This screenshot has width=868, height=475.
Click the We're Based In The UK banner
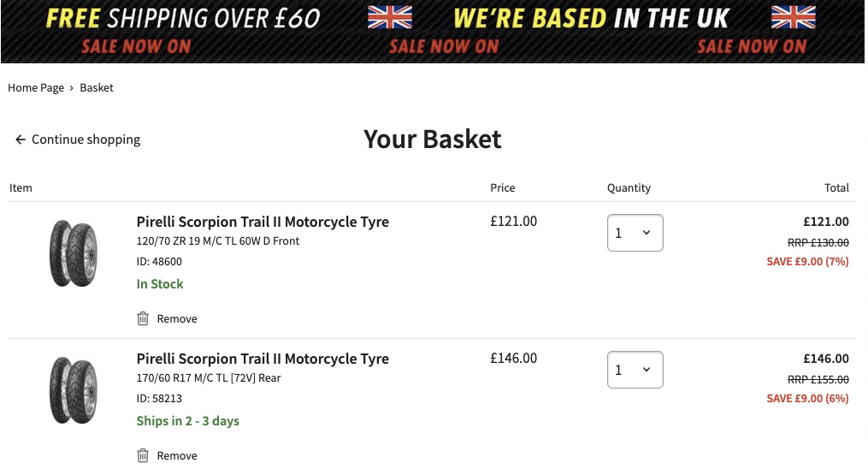click(591, 18)
